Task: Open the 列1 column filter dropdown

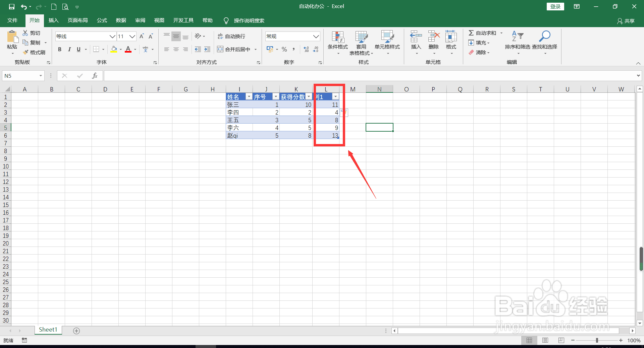Action: tap(335, 97)
